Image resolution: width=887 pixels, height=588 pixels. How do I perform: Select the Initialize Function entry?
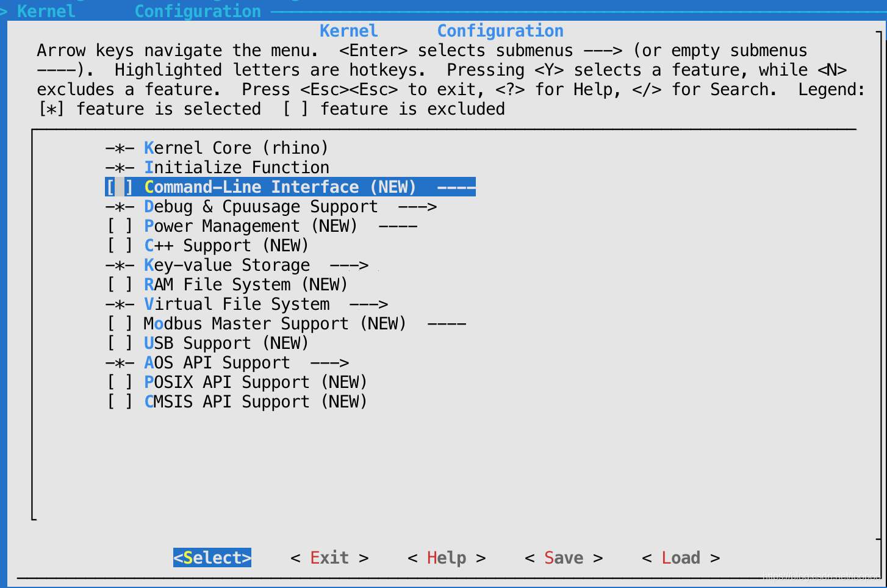tap(217, 168)
